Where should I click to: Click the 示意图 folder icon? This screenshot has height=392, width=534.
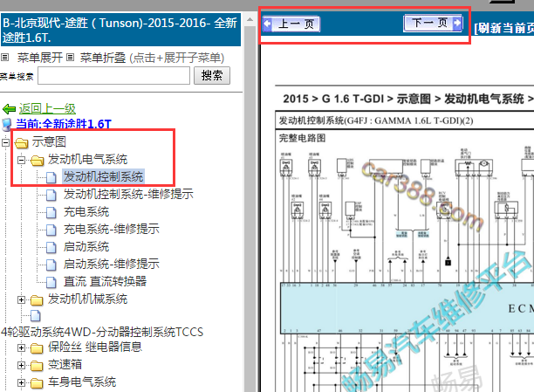(21, 143)
